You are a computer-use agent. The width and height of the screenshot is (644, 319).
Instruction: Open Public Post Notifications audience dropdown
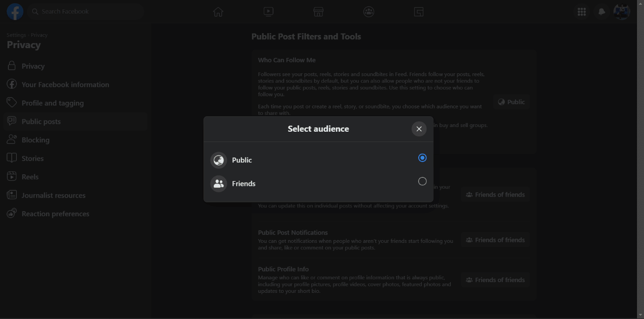495,240
